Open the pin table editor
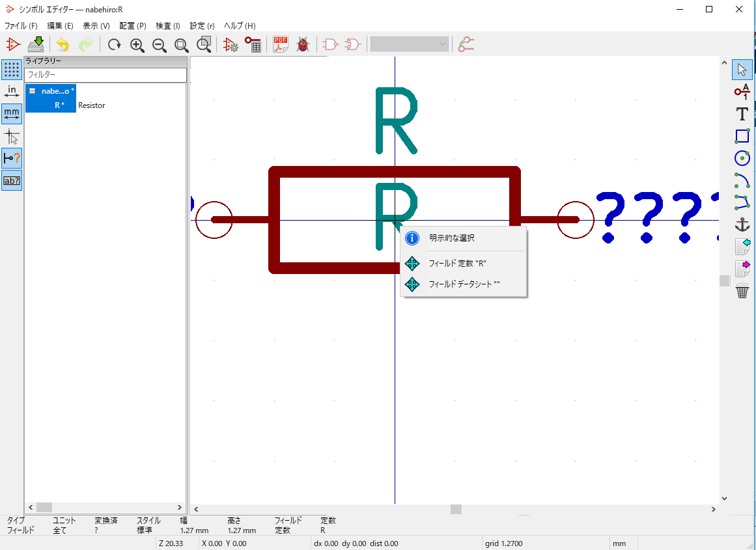Image resolution: width=756 pixels, height=550 pixels. pyautogui.click(x=253, y=45)
